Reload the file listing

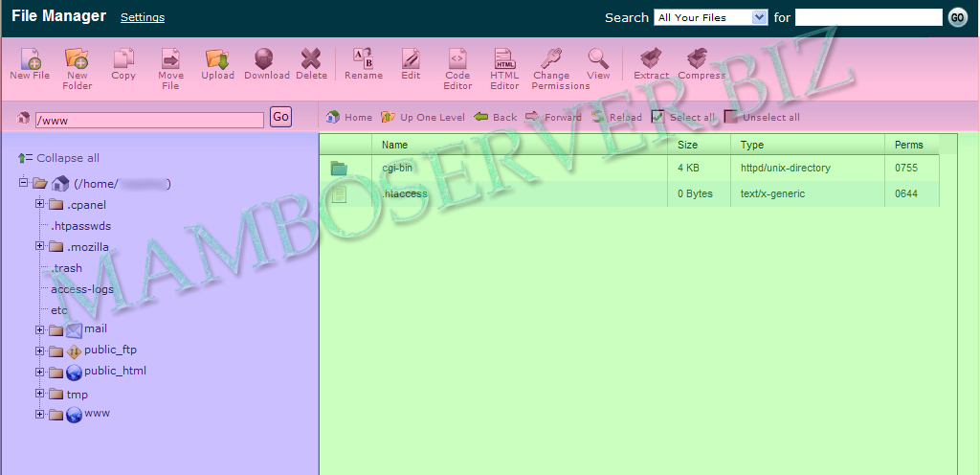[x=616, y=117]
